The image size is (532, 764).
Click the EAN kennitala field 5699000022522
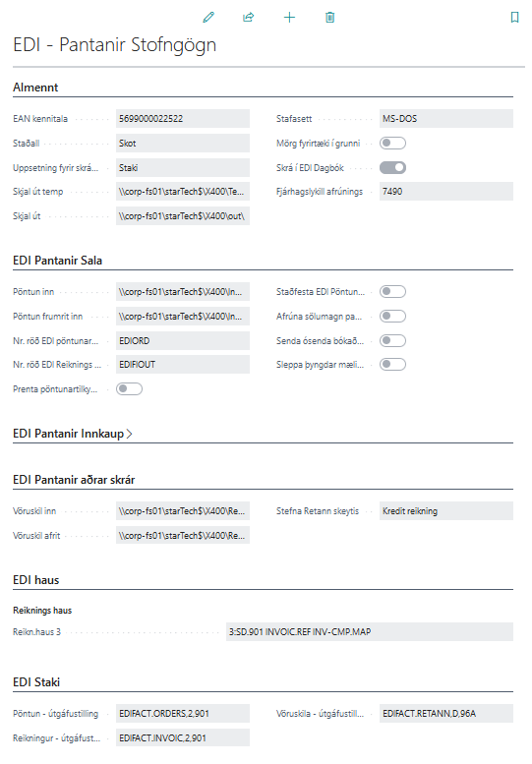point(183,119)
